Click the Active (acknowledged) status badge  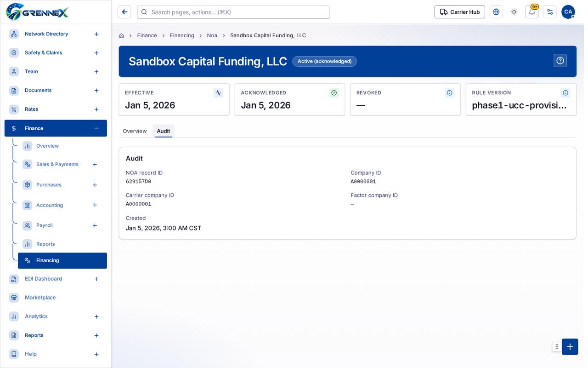[x=324, y=61]
